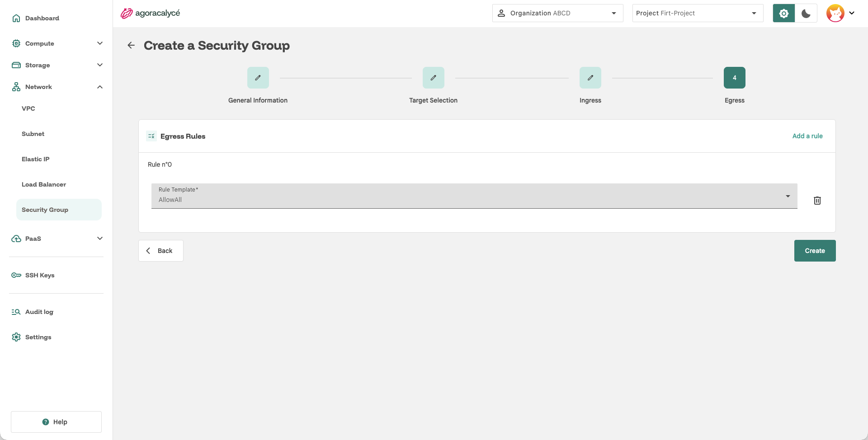This screenshot has width=868, height=440.
Task: Go back using the arrow beside page title
Action: pos(131,45)
